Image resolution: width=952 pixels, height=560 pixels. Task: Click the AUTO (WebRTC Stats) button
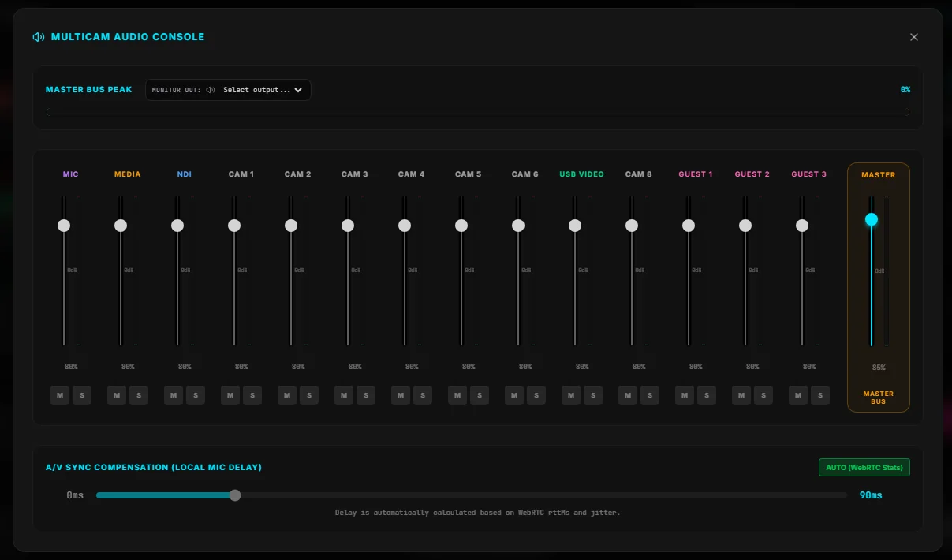tap(864, 468)
